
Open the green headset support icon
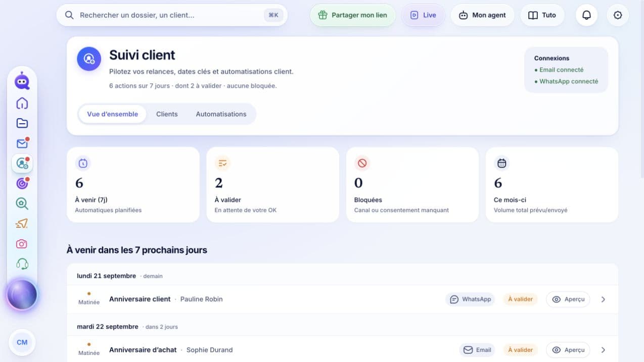pyautogui.click(x=22, y=264)
